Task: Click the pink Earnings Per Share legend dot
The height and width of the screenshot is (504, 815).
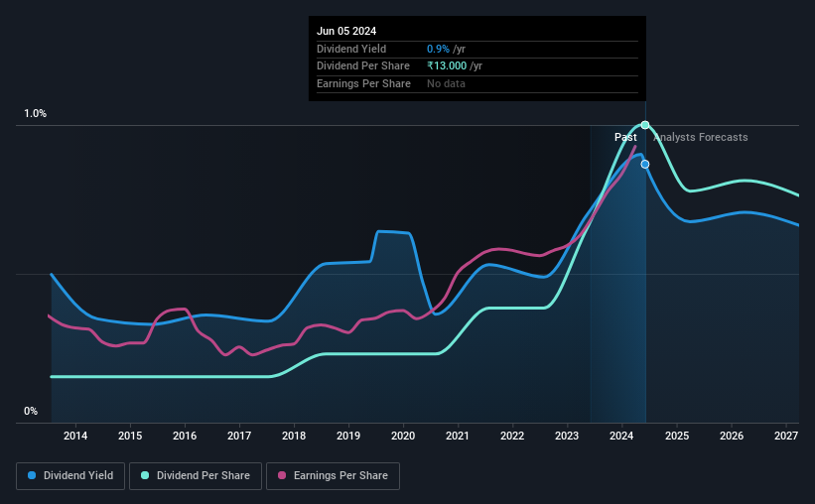Action: point(282,475)
